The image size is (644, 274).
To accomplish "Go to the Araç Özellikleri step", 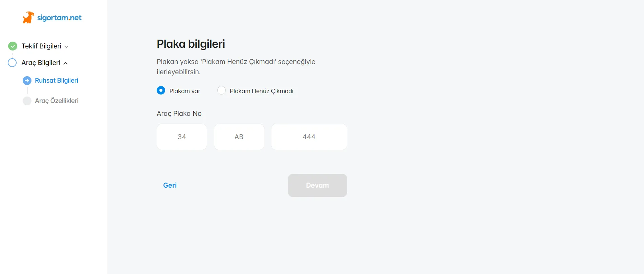I will (x=57, y=101).
